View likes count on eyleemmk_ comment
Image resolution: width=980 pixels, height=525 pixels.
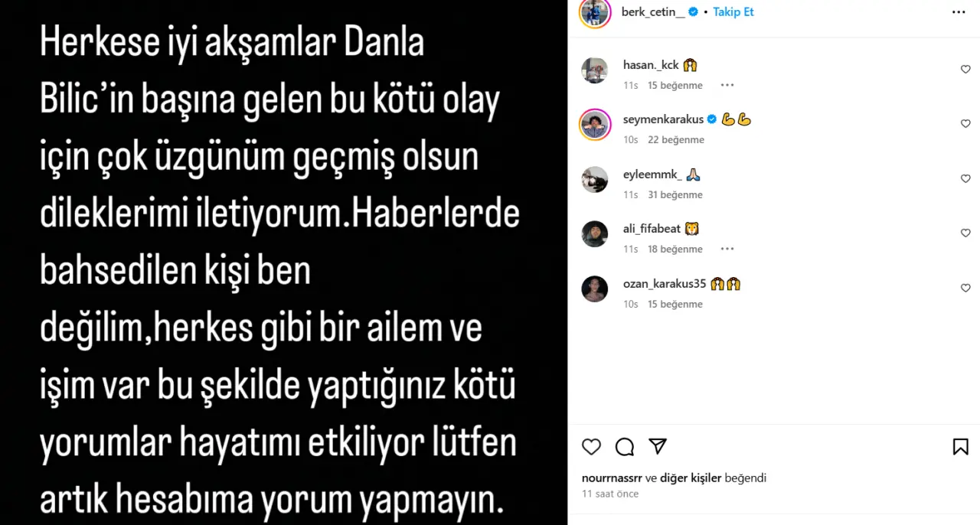point(675,194)
